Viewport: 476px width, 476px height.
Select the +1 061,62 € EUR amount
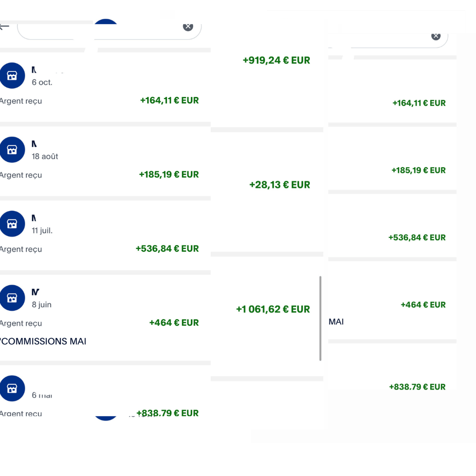coord(273,309)
